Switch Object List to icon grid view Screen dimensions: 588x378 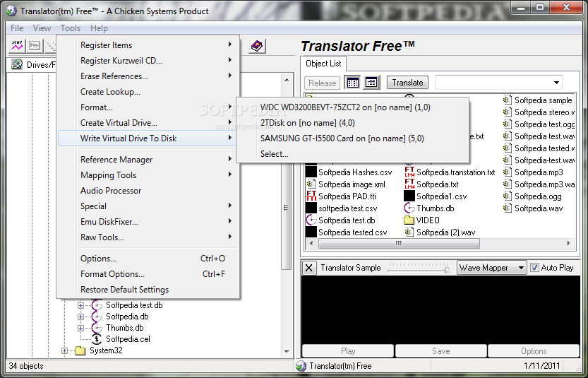[x=352, y=83]
